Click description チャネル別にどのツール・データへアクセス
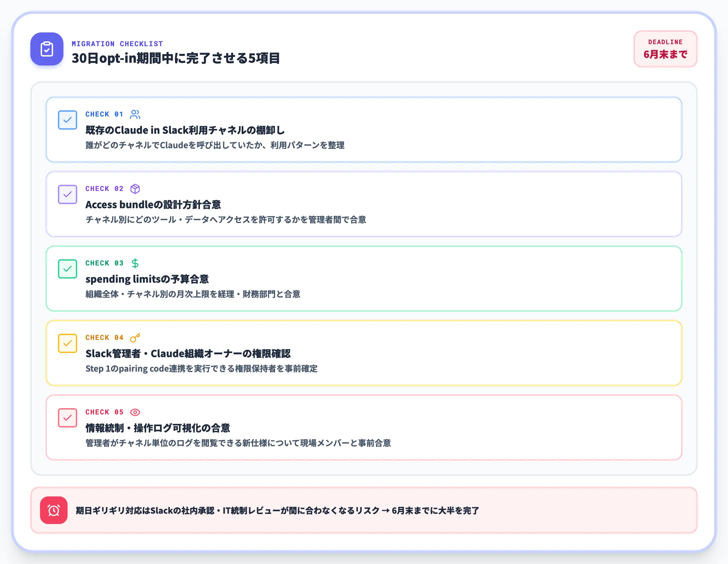Viewport: 728px width, 564px height. [226, 220]
